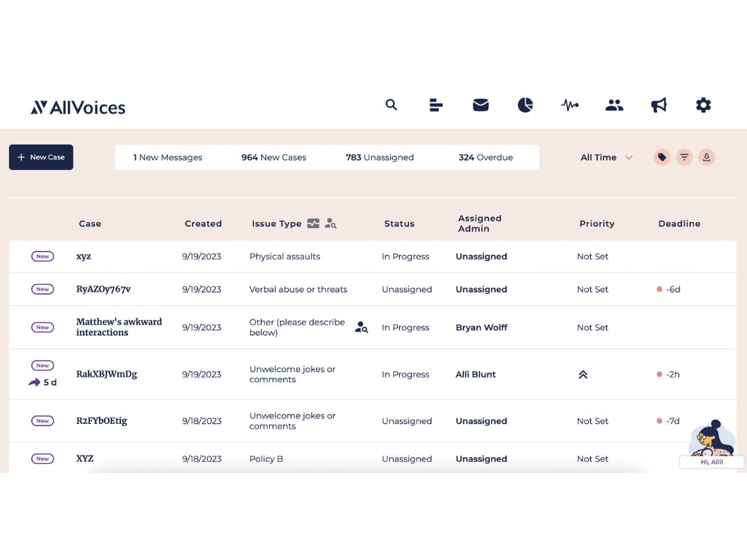747x560 pixels.
Task: Open the people group icon
Action: (614, 105)
